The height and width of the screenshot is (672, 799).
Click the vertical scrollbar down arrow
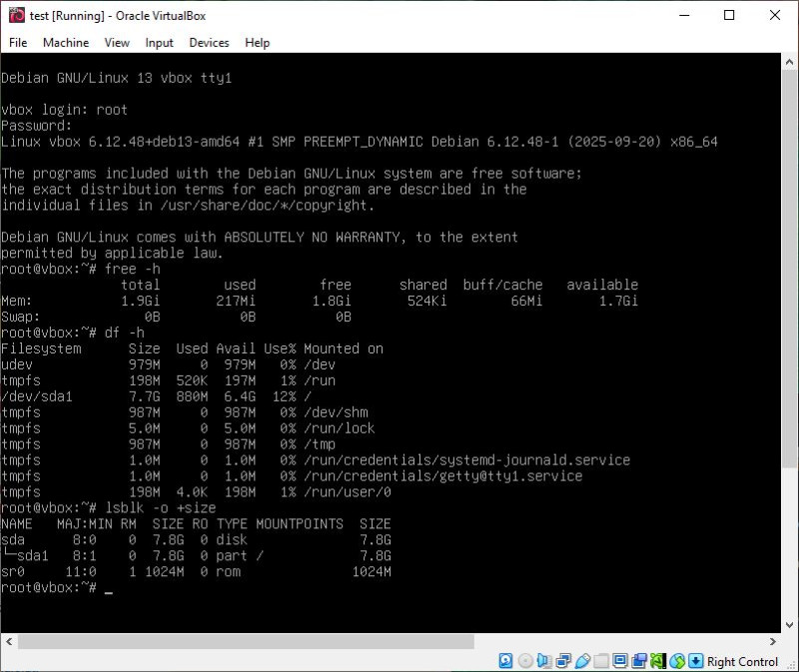tap(789, 625)
